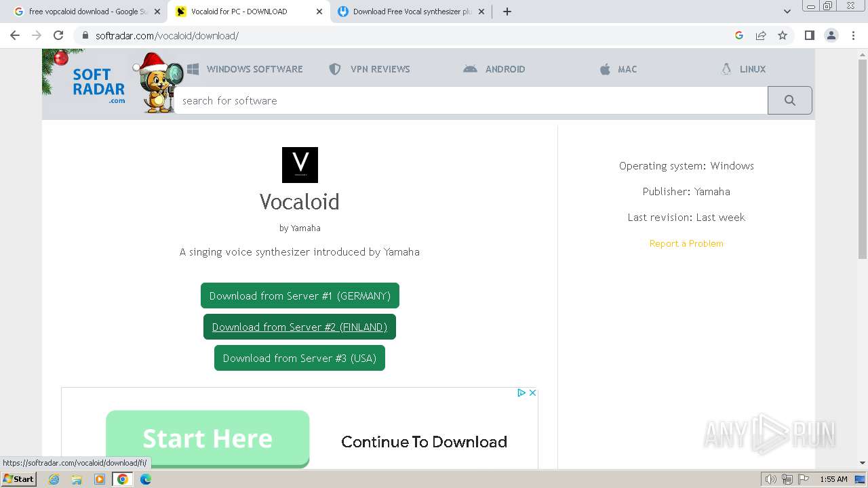Click the Publisher: Yamaha text

pyautogui.click(x=686, y=192)
